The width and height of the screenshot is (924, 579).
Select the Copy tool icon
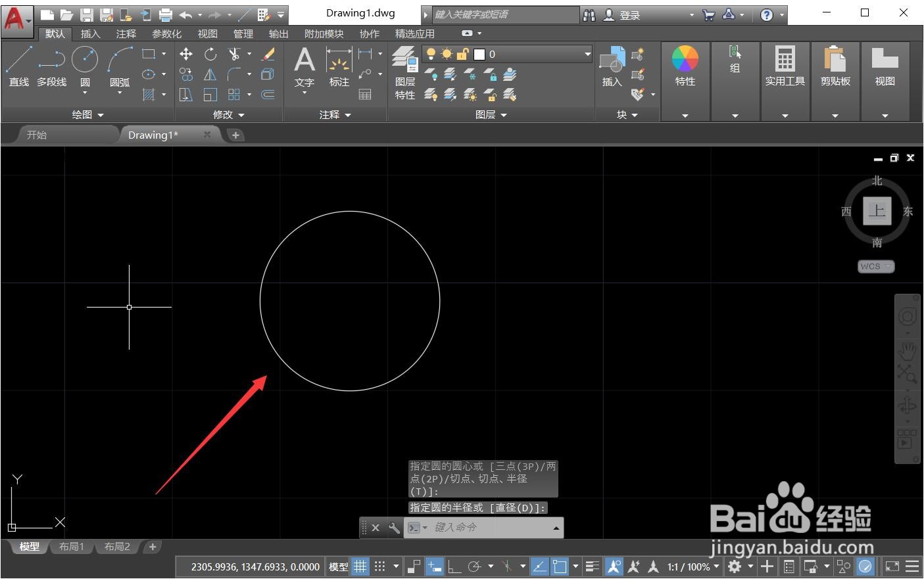coord(186,74)
